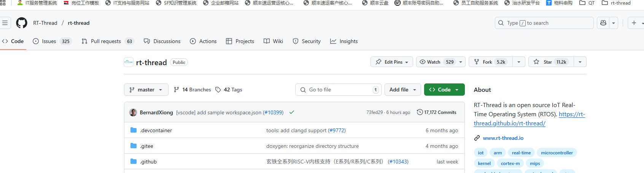Open the green Code clone dropdown
The width and height of the screenshot is (644, 173).
coord(444,90)
